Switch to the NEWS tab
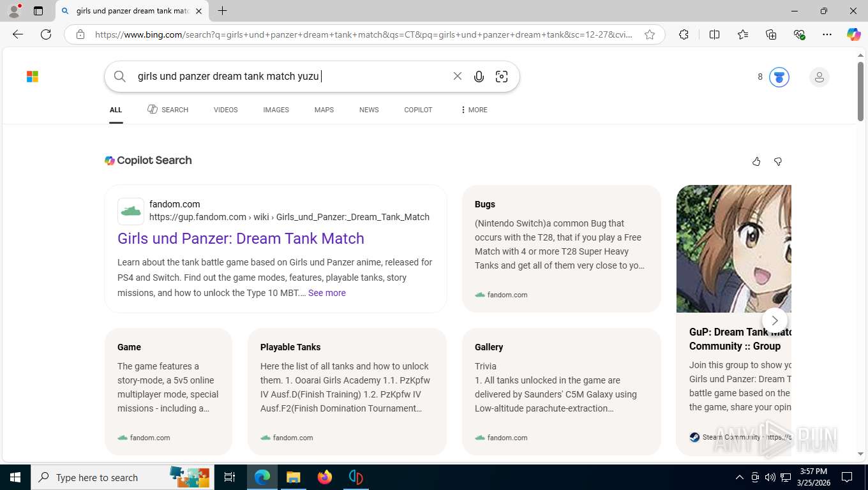This screenshot has height=490, width=868. pos(369,110)
